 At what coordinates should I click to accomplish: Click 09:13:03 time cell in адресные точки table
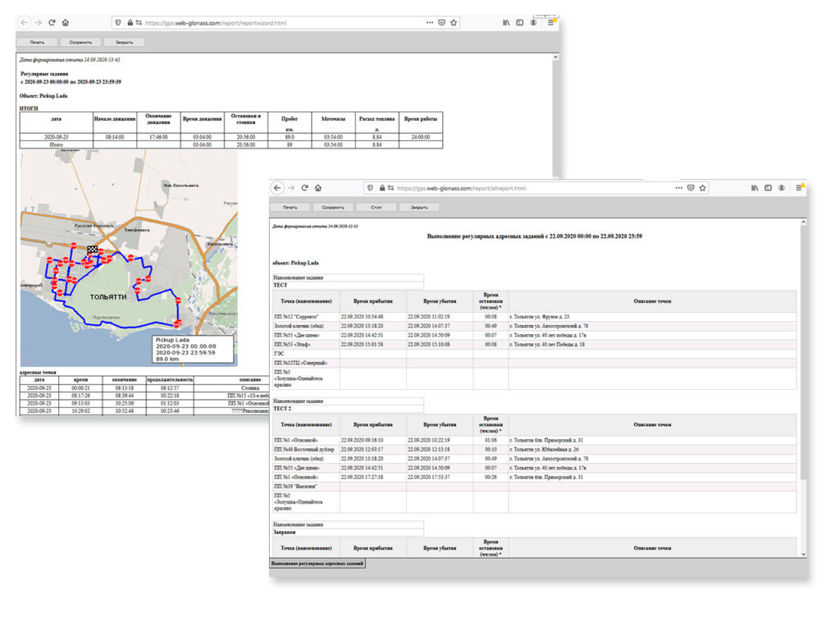(x=80, y=403)
